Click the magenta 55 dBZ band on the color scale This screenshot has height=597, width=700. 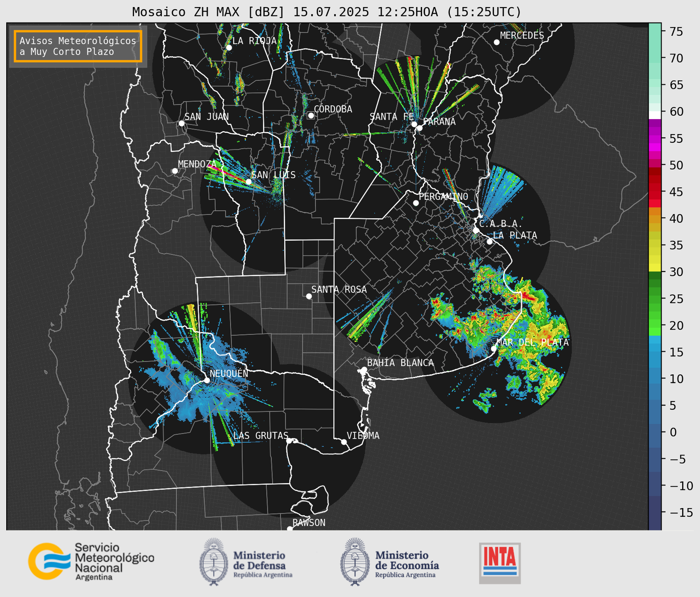click(x=655, y=139)
